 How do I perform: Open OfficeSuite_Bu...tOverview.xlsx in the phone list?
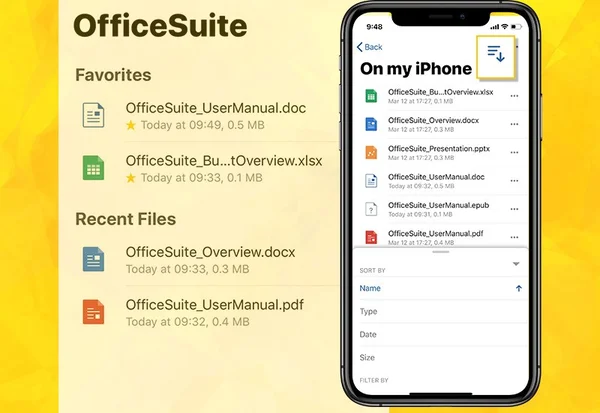coord(440,92)
